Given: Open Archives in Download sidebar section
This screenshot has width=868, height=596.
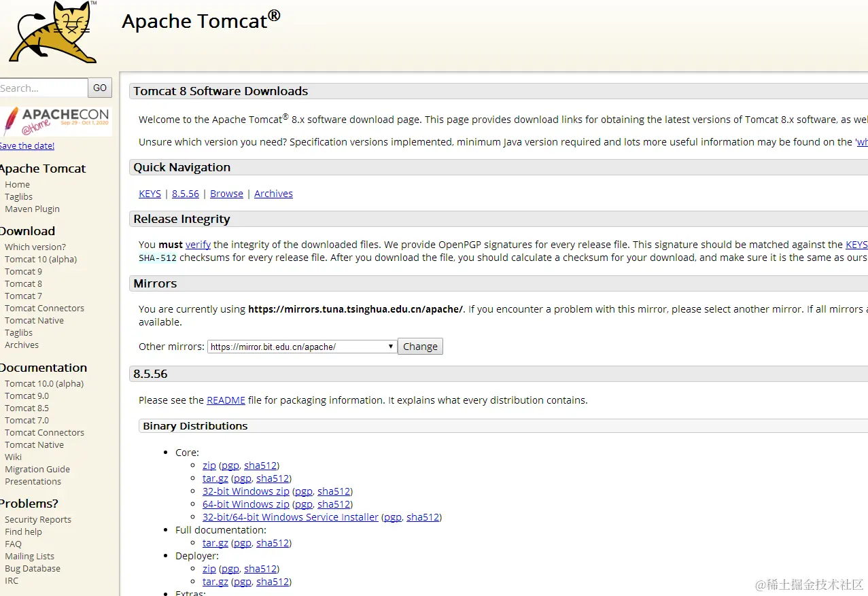Looking at the screenshot, I should (22, 345).
